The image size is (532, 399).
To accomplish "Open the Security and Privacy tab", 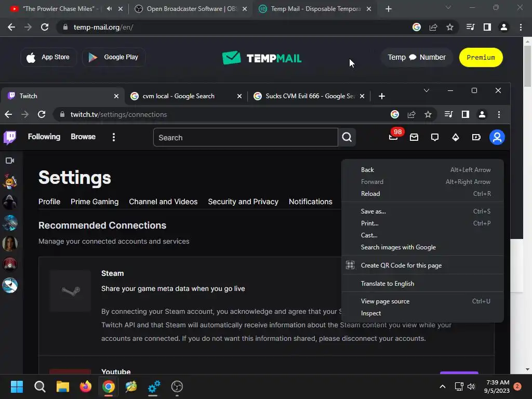I will (243, 202).
